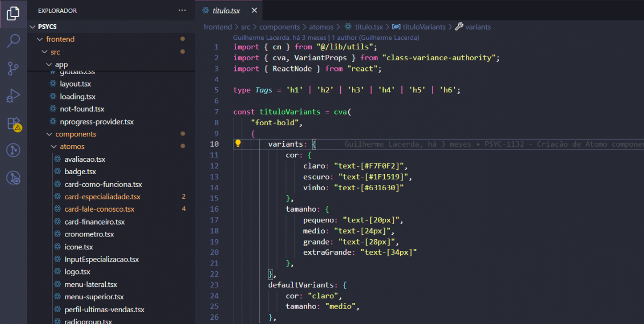
Task: Click the atomos breadcrumb segment
Action: tap(321, 27)
